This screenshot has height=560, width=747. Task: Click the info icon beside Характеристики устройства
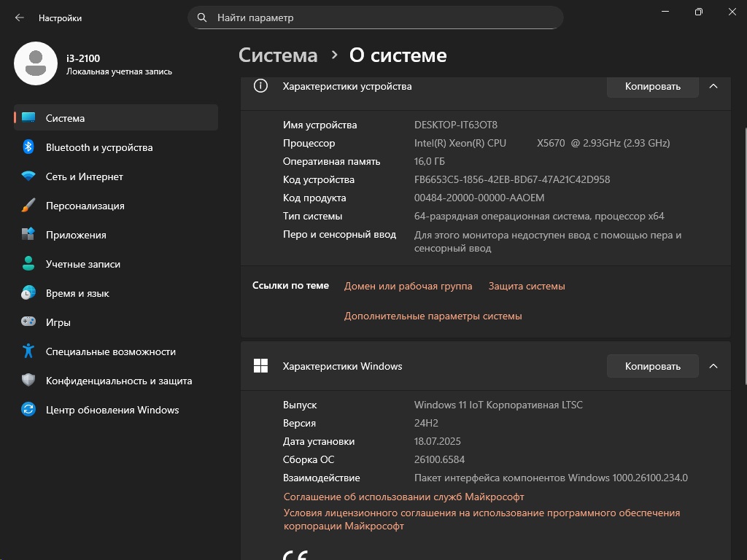pos(260,86)
